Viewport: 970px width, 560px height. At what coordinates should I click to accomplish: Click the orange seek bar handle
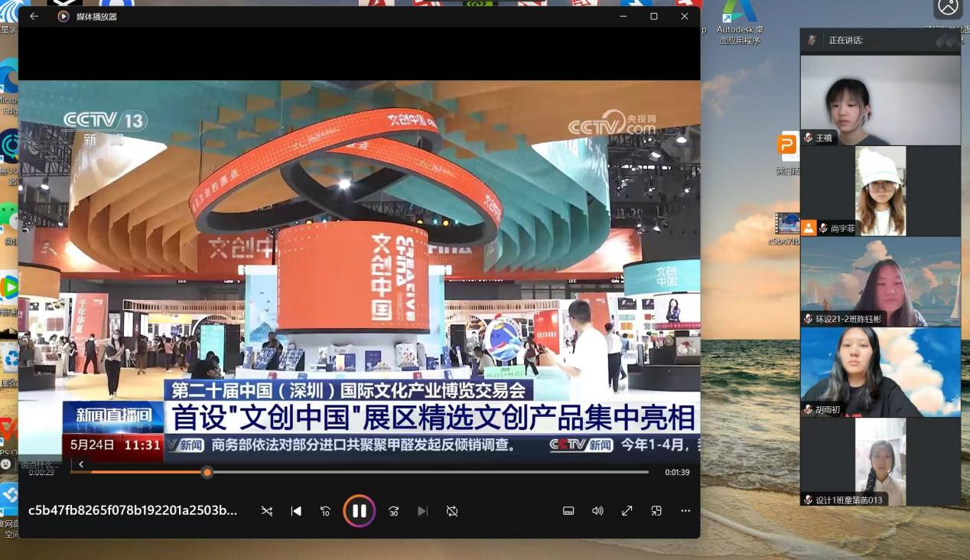click(x=207, y=472)
